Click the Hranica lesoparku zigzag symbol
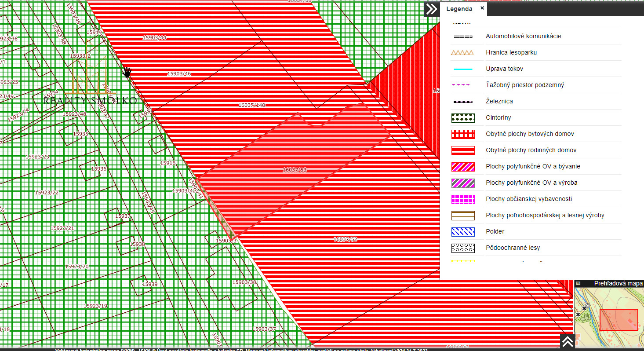The image size is (644, 351). click(x=463, y=53)
